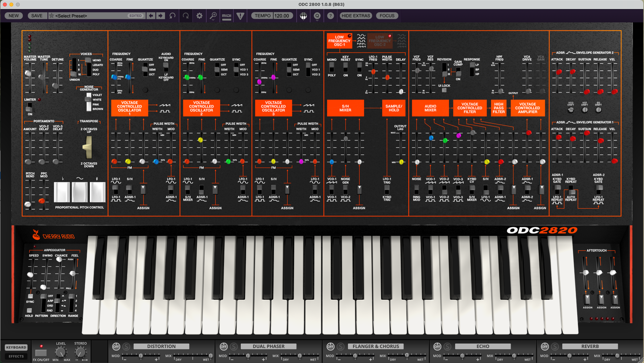Click the redo arrow icon
Image resolution: width=644 pixels, height=363 pixels.
pos(186,16)
